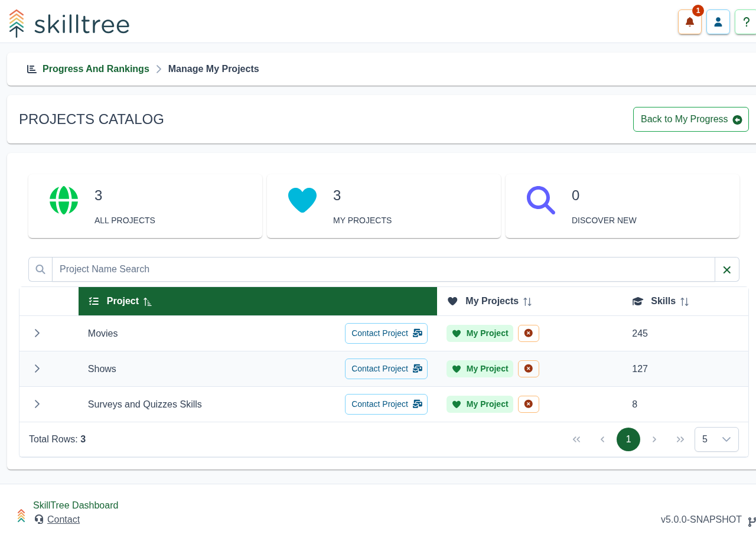This screenshot has height=541, width=756.
Task: Go to last page arrow
Action: 680,439
